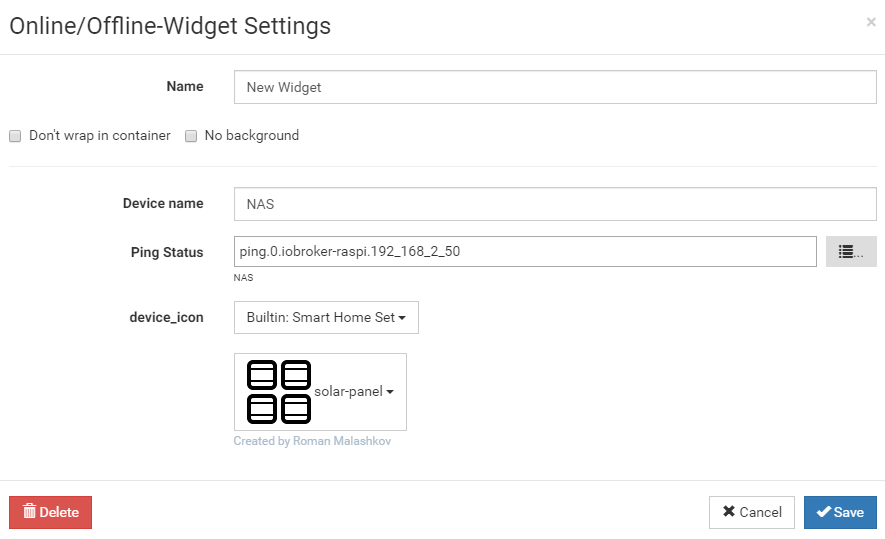The image size is (885, 539).
Task: Click into the Name field containing "New Widget"
Action: click(555, 87)
